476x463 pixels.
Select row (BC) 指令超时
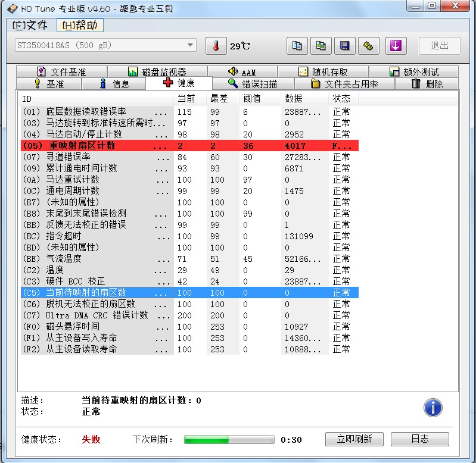(x=189, y=236)
